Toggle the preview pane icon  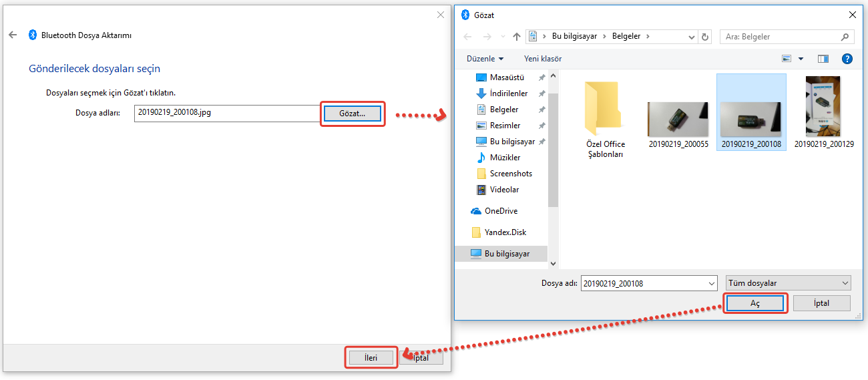coord(823,59)
